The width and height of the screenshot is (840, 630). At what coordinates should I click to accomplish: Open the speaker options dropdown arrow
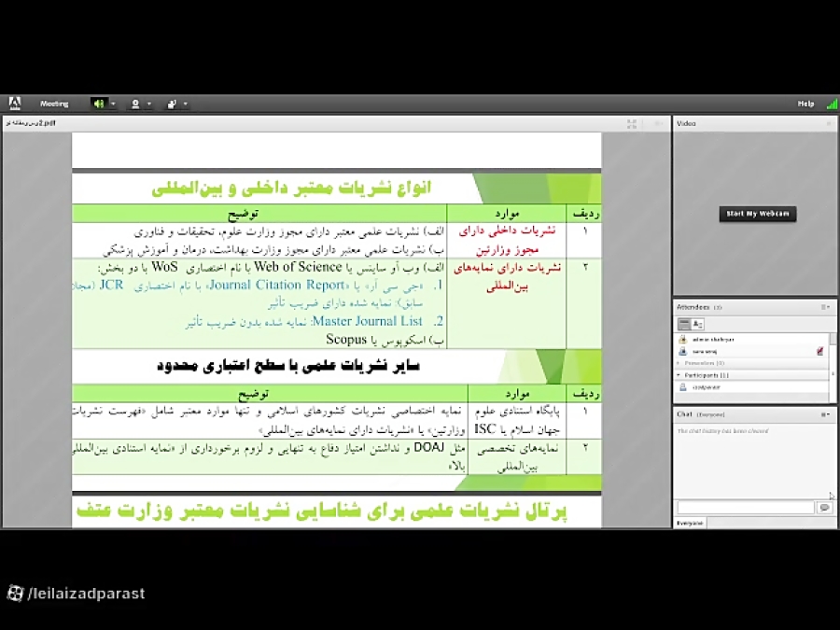pyautogui.click(x=113, y=104)
